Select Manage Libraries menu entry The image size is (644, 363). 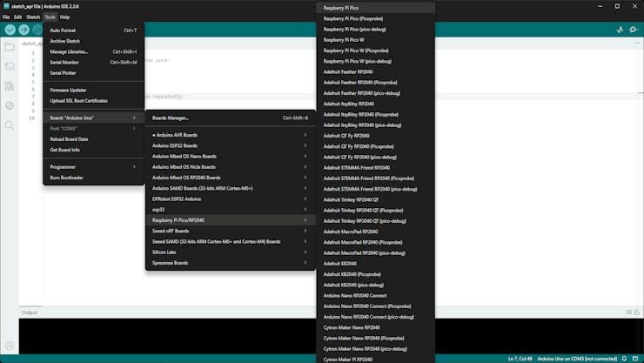pos(94,51)
